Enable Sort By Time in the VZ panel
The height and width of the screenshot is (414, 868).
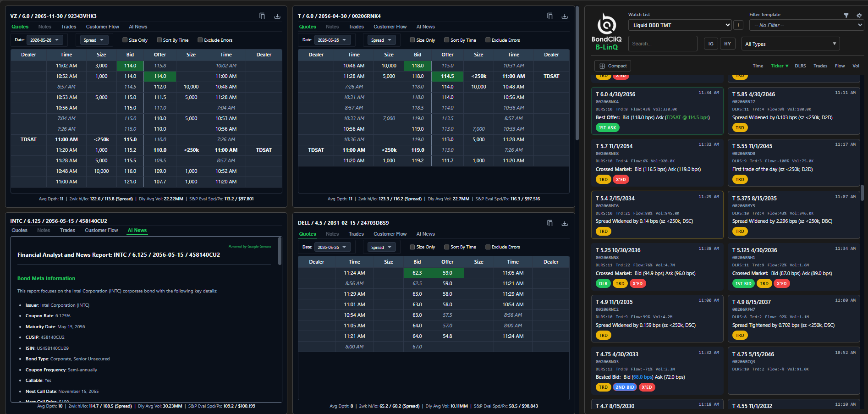tap(159, 40)
